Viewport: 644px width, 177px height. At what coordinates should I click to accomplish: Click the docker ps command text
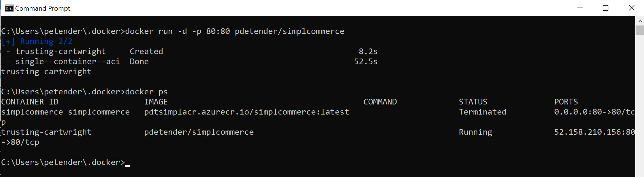146,92
